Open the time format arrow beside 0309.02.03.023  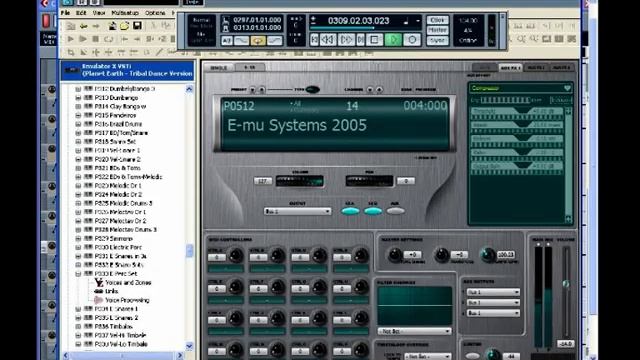tap(418, 21)
